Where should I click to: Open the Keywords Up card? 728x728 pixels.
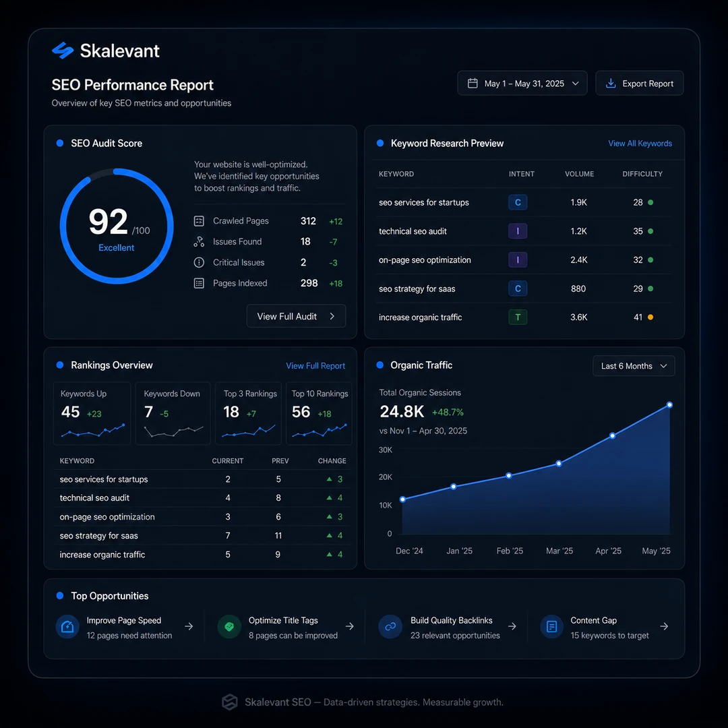point(92,414)
